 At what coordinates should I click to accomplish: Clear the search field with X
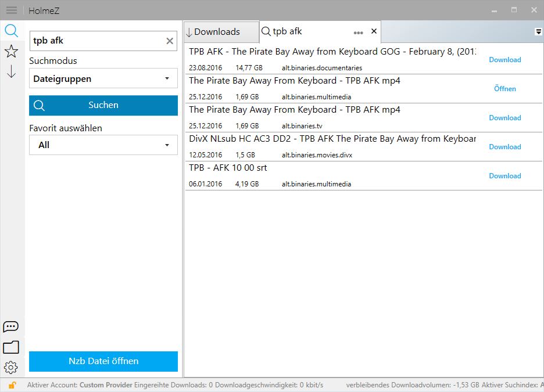(x=170, y=41)
